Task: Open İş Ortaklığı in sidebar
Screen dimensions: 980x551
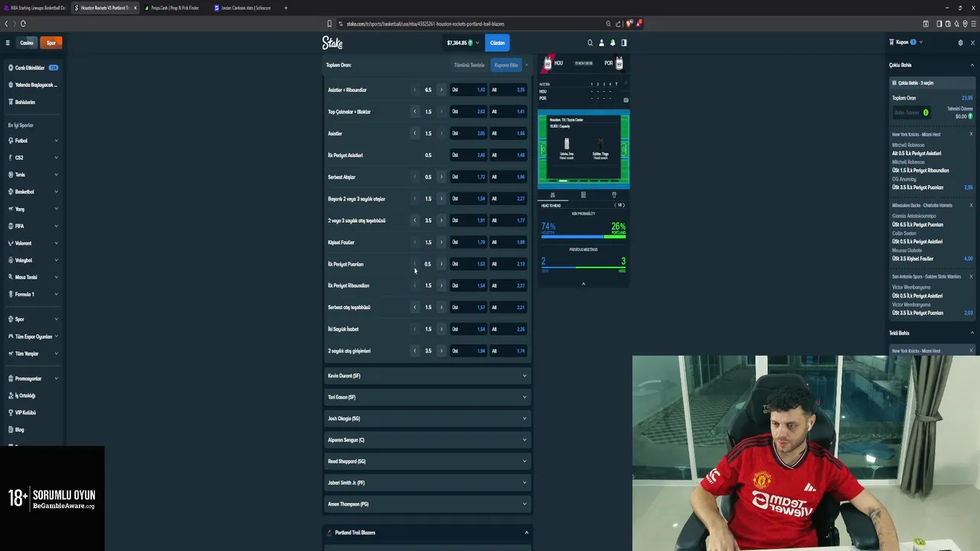Action: tap(34, 396)
